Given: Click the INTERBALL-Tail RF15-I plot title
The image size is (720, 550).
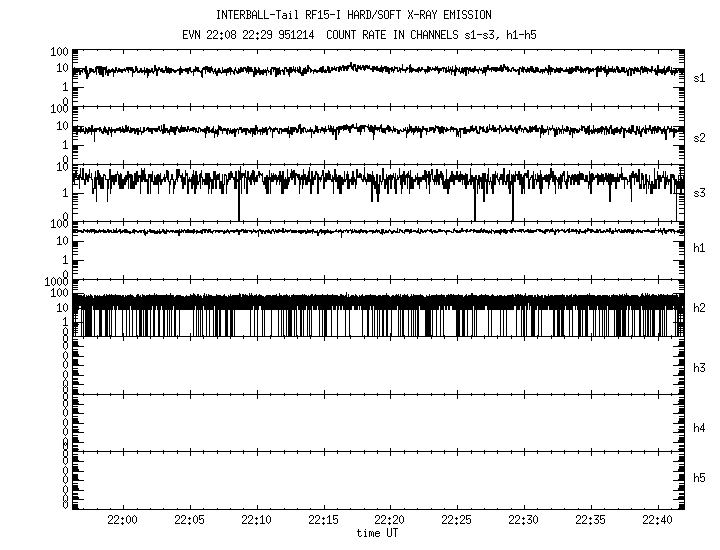Looking at the screenshot, I should [353, 15].
